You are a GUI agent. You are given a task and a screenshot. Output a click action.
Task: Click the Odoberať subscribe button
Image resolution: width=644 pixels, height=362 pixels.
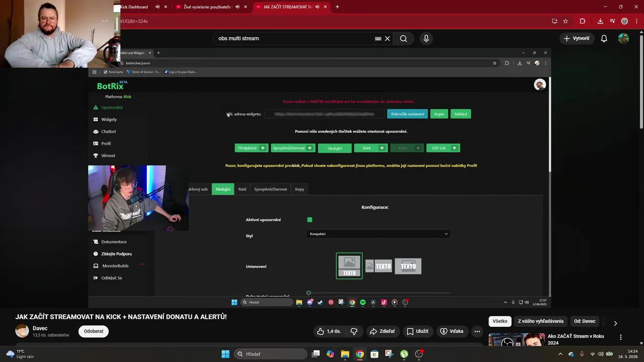[x=94, y=331]
